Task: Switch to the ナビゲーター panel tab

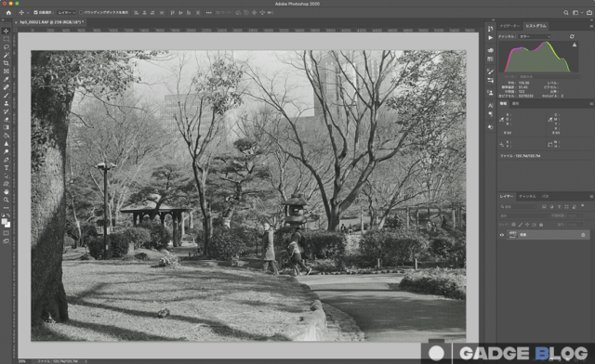Action: (509, 26)
